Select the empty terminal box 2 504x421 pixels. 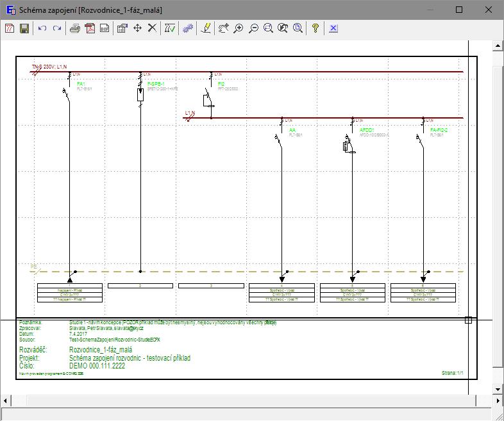pos(140,286)
